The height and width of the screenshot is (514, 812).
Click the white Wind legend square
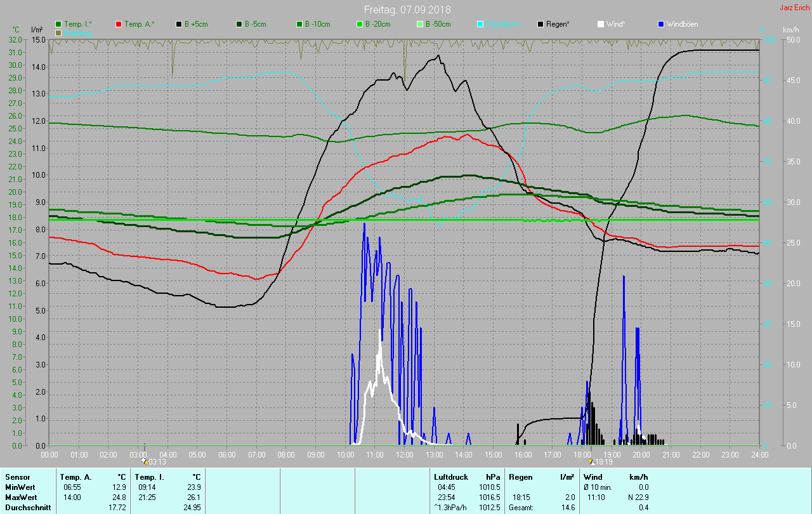tap(601, 24)
